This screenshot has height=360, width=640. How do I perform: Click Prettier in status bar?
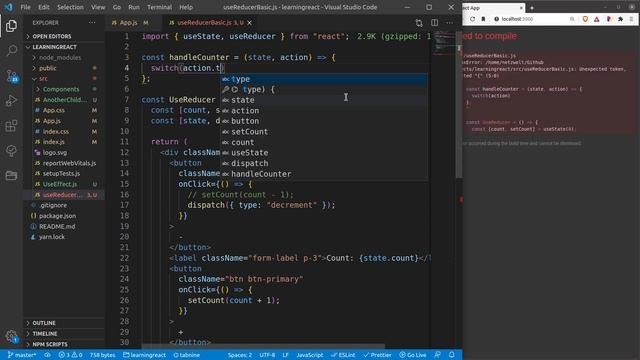pos(377,355)
